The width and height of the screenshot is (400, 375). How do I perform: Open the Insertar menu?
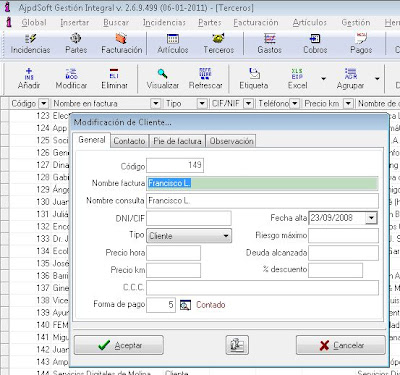(75, 23)
